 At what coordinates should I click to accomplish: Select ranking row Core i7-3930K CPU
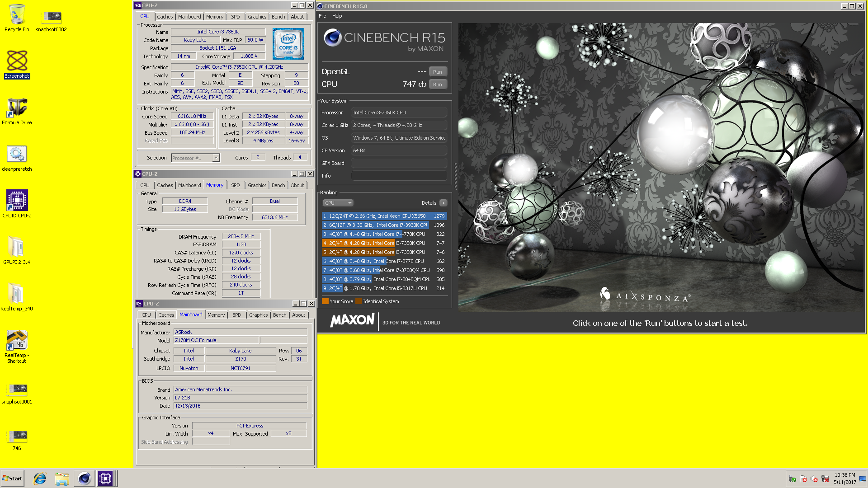[384, 225]
